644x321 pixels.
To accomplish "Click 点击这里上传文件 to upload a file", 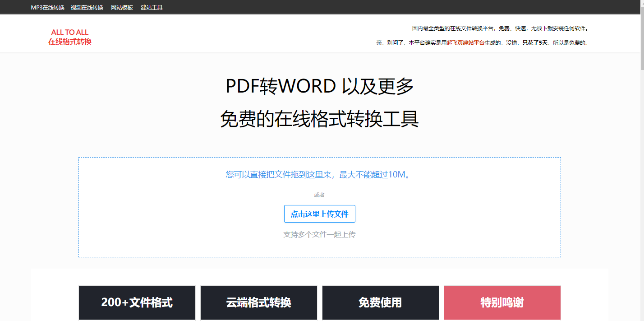I will [319, 214].
